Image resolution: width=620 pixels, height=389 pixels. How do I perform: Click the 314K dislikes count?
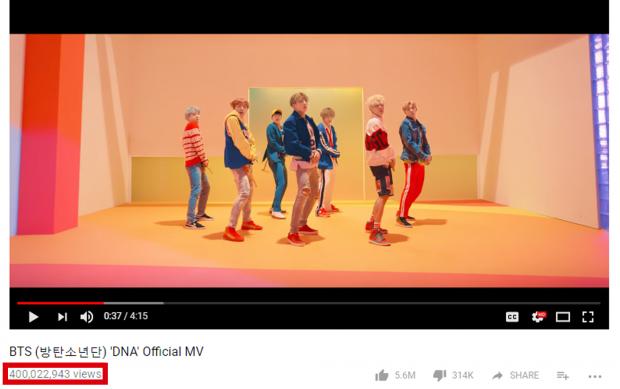pyautogui.click(x=463, y=375)
